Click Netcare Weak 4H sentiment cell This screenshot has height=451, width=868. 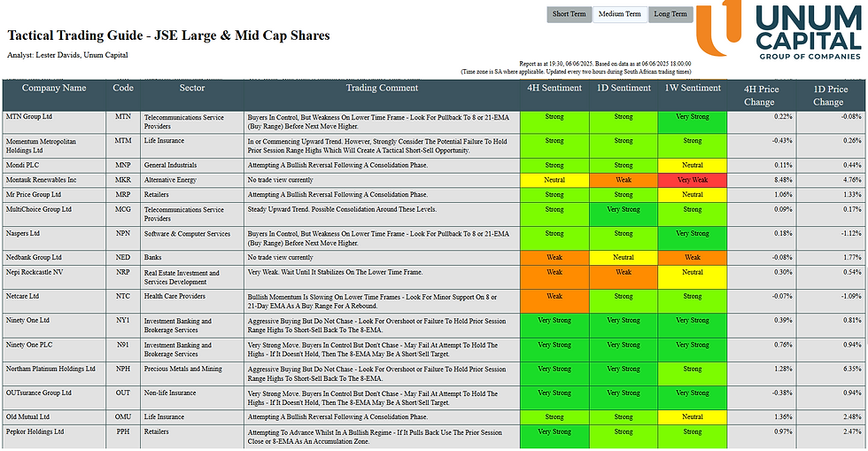tap(554, 301)
